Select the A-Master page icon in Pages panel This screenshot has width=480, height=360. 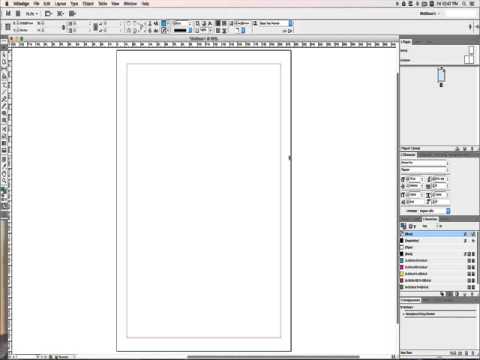[468, 60]
